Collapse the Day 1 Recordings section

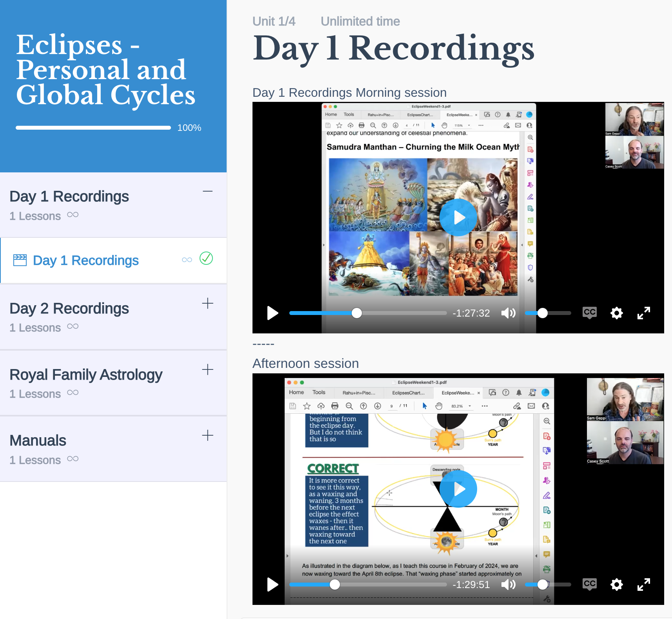click(207, 191)
